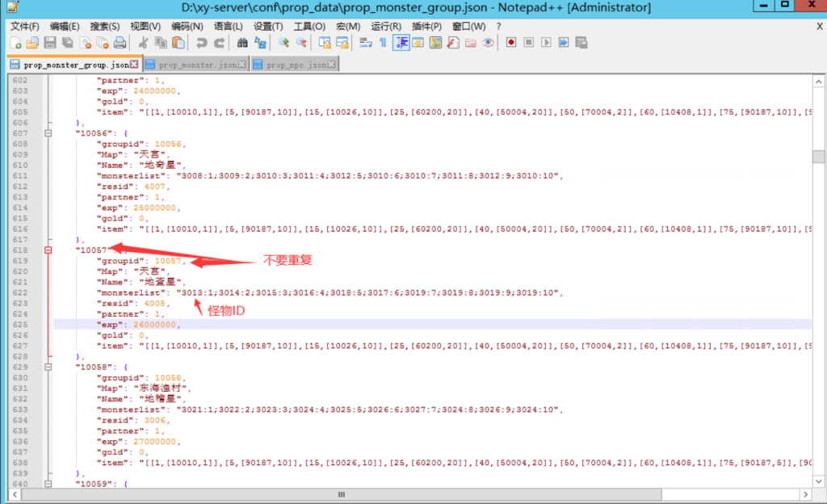Viewport: 827px width, 504px height.
Task: Collapse the "10058" block fold marker
Action: (x=48, y=367)
